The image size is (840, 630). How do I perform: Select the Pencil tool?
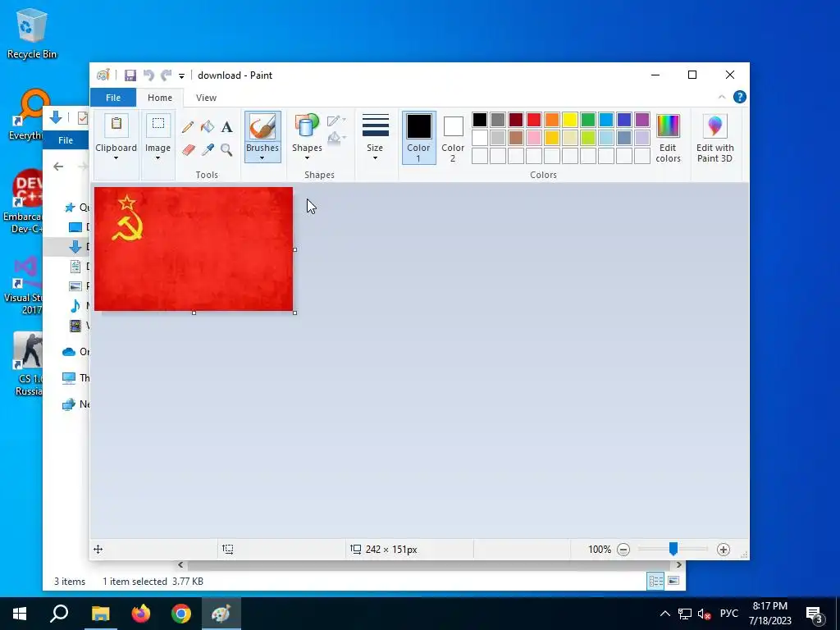(x=188, y=127)
